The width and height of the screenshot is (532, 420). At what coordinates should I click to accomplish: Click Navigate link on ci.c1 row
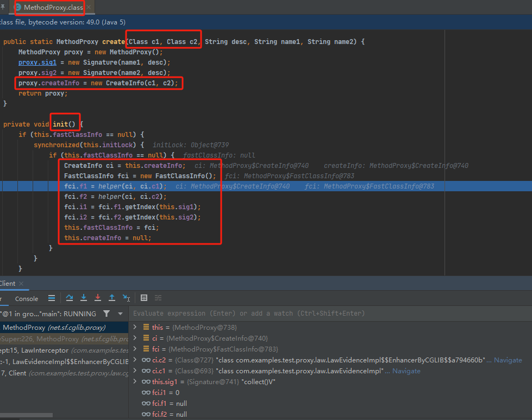[x=406, y=371]
